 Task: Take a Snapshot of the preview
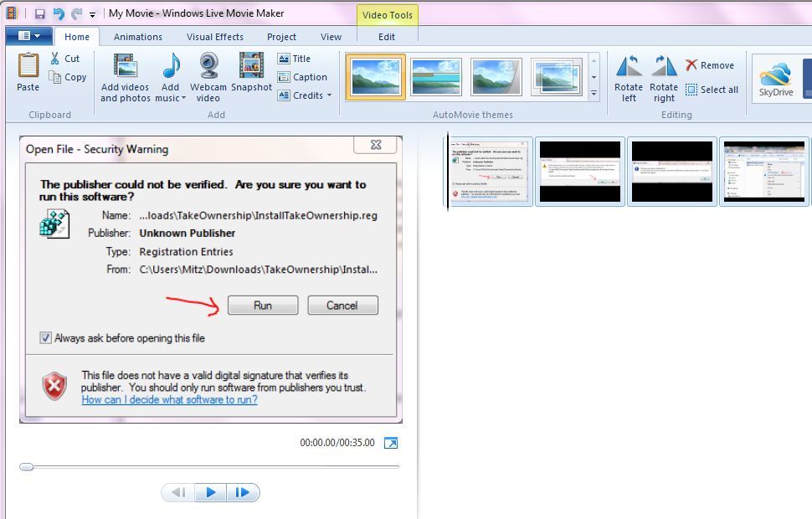pos(251,67)
